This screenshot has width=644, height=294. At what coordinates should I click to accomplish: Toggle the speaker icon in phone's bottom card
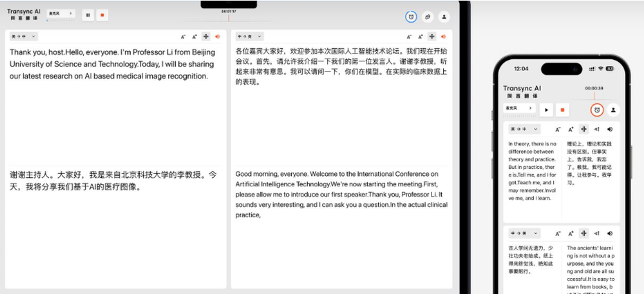point(610,233)
